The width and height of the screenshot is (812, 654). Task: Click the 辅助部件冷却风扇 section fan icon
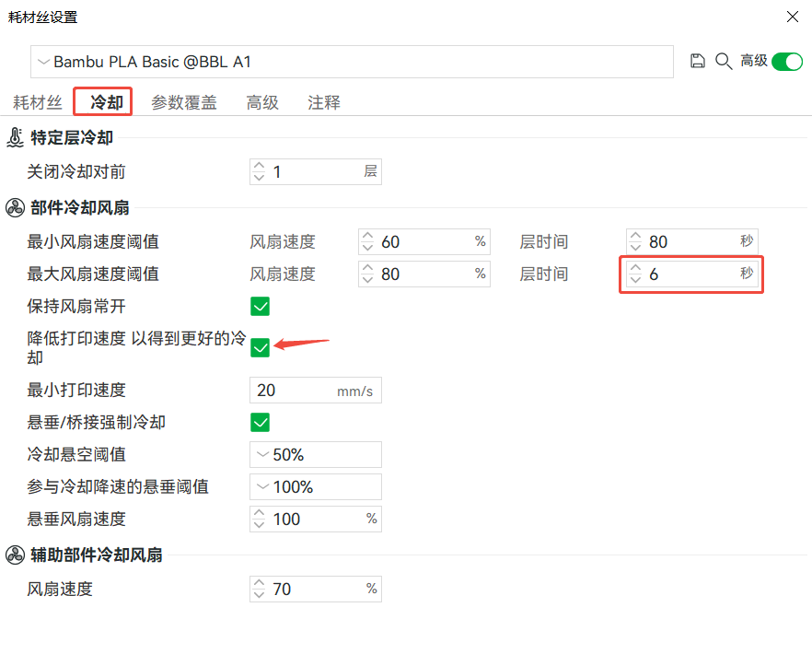point(15,555)
